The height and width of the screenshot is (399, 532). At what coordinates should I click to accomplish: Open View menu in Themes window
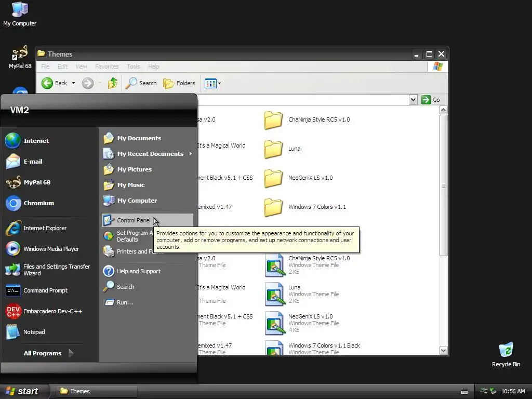[81, 66]
